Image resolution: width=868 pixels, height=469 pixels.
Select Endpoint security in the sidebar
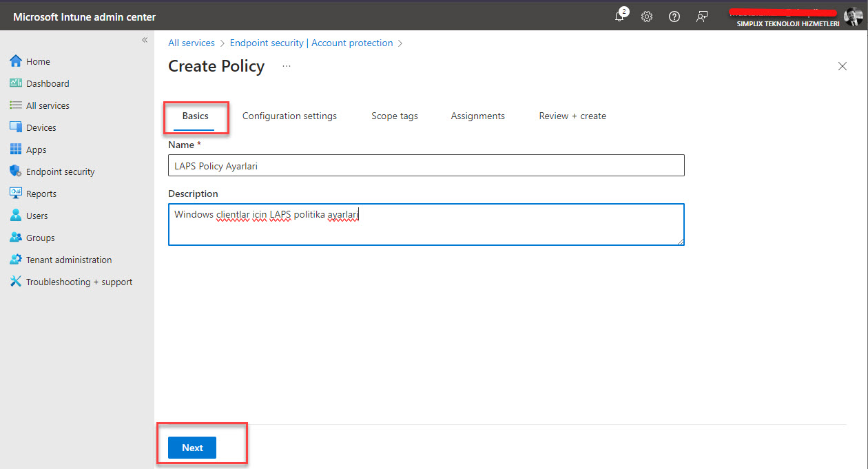tap(60, 171)
